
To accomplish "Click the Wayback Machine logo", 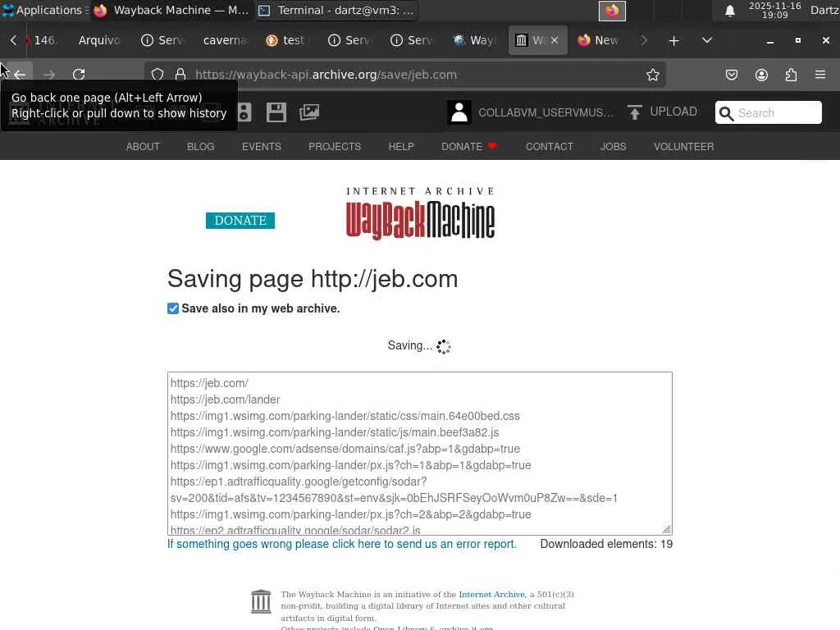I will pos(420,213).
